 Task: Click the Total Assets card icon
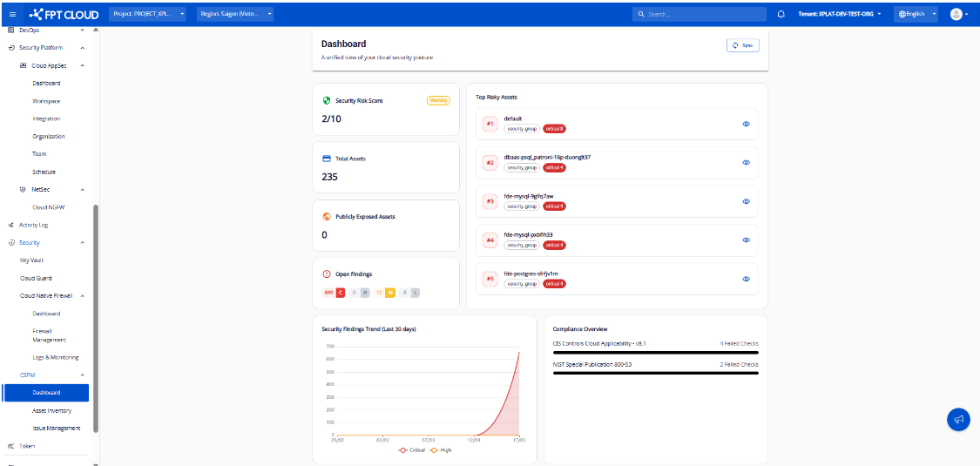coord(327,159)
